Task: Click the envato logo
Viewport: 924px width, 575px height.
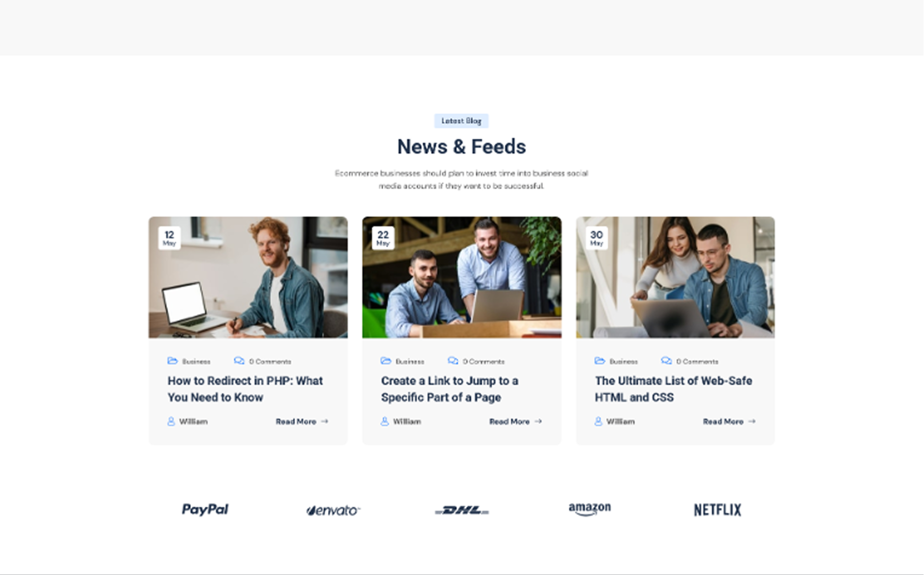Action: (333, 510)
